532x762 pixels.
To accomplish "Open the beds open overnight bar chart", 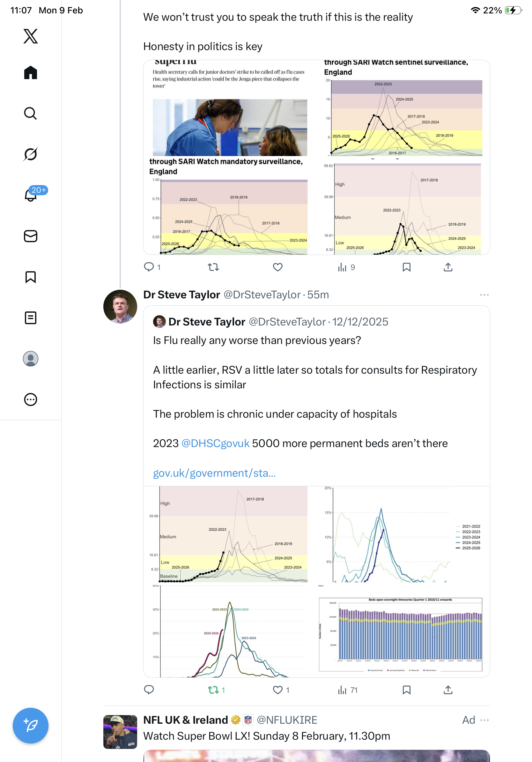I will click(x=400, y=634).
